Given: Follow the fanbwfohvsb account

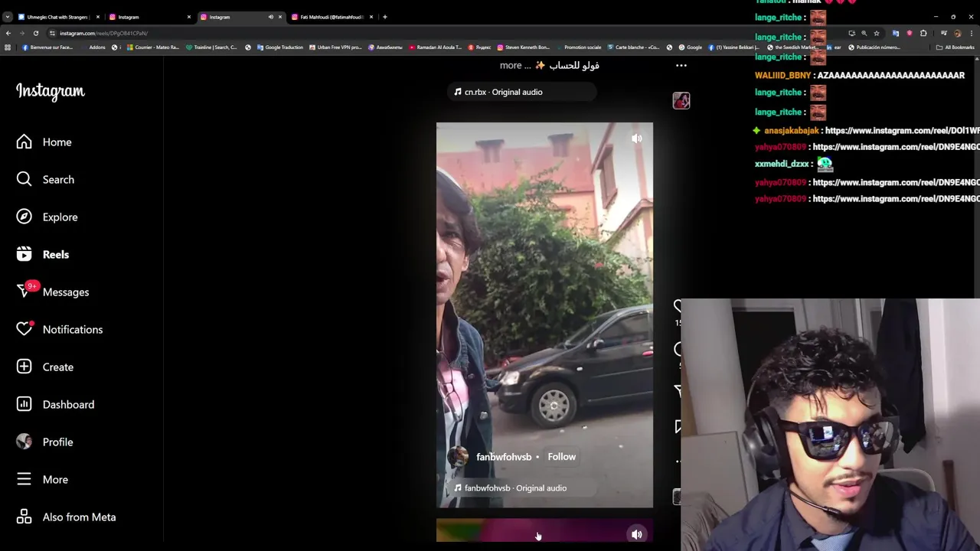Looking at the screenshot, I should (561, 456).
